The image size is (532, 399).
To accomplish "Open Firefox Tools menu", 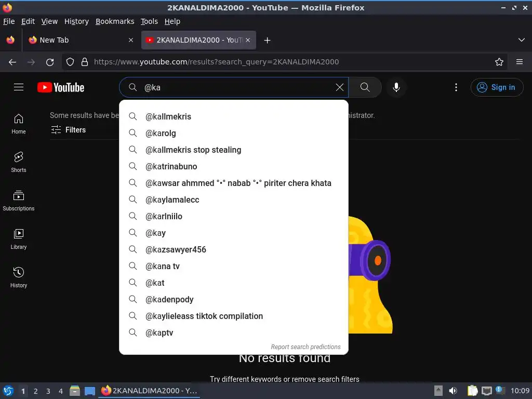I will tap(149, 21).
